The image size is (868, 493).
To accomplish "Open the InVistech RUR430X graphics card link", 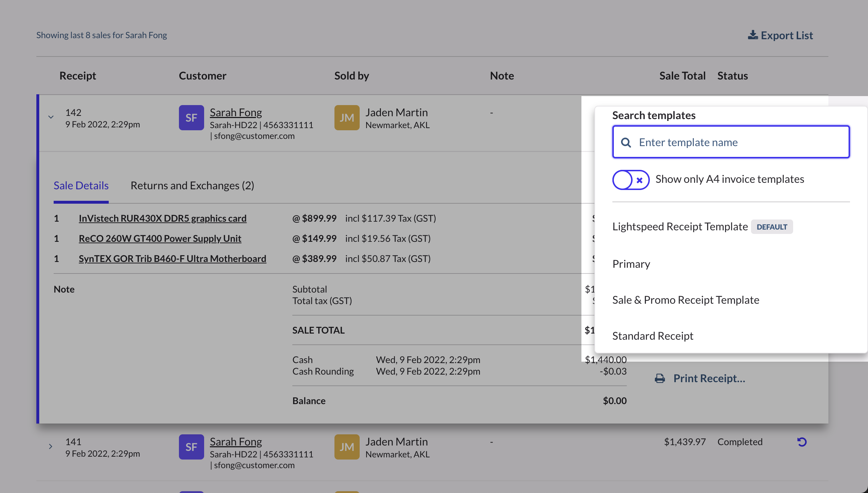I will 162,218.
